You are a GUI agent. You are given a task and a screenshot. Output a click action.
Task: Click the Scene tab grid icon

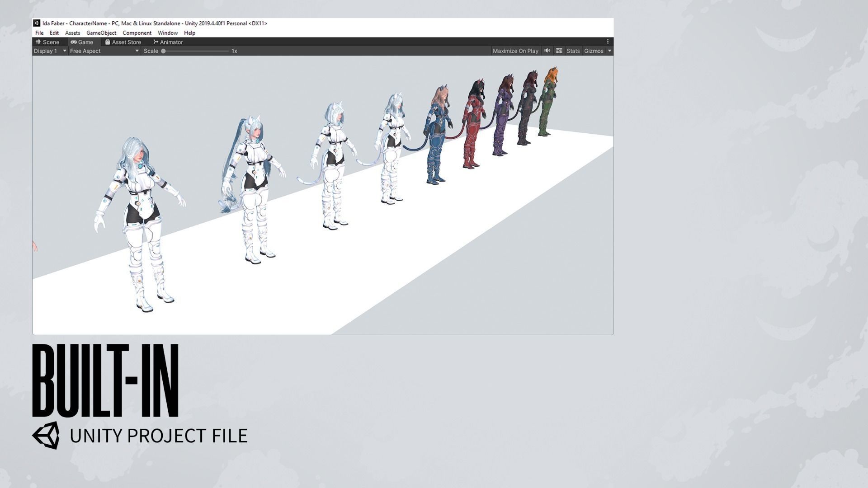pos(38,42)
